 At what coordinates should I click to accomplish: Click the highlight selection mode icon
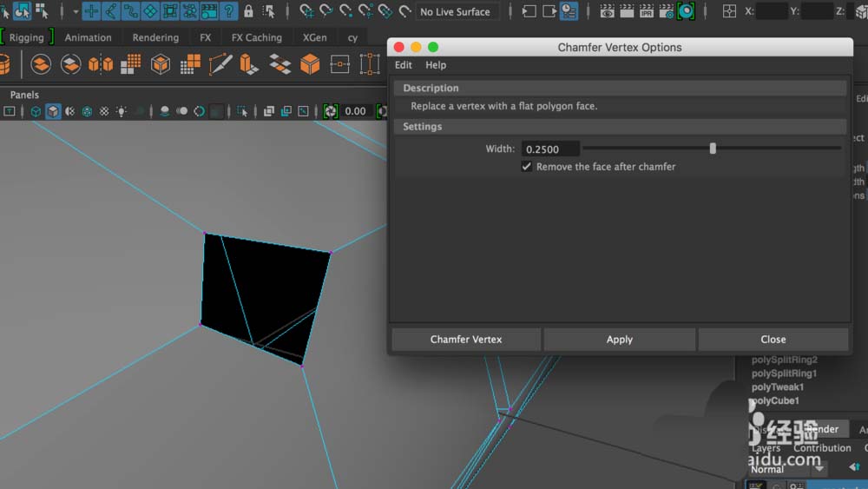click(x=269, y=11)
